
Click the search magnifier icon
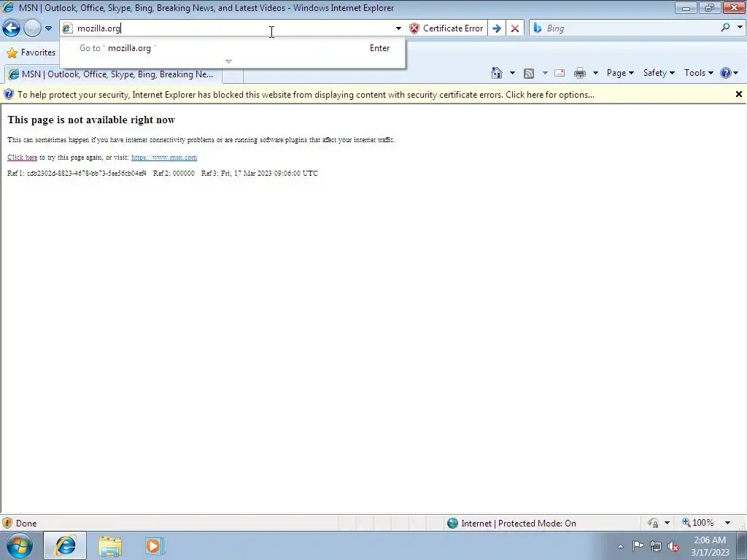coord(725,28)
